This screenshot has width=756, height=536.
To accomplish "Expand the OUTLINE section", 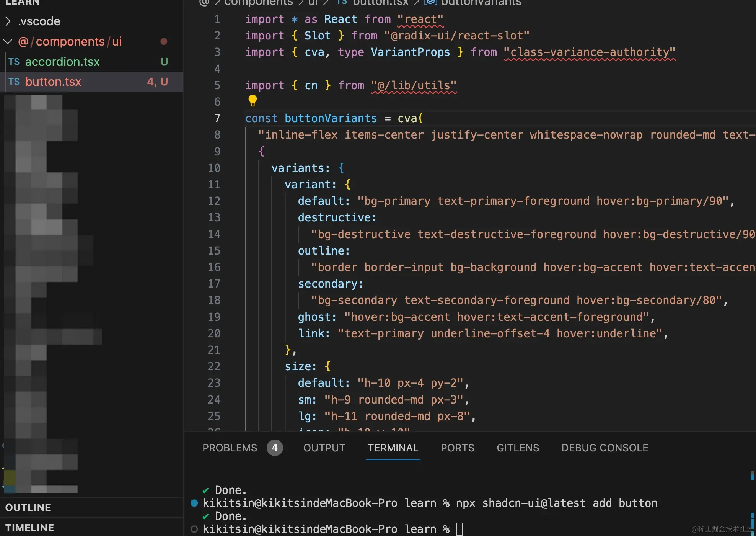I will pos(28,507).
